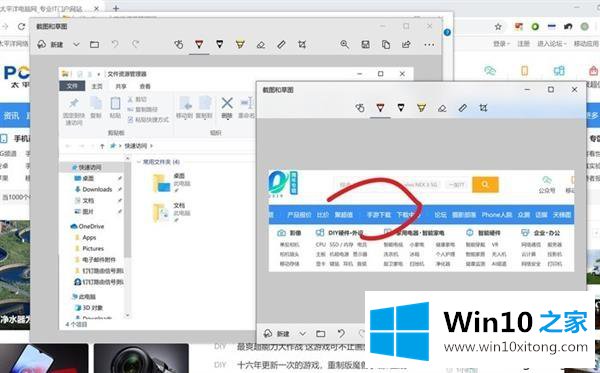Toggle touch writing in back Snip & Sketch window

pos(179,44)
